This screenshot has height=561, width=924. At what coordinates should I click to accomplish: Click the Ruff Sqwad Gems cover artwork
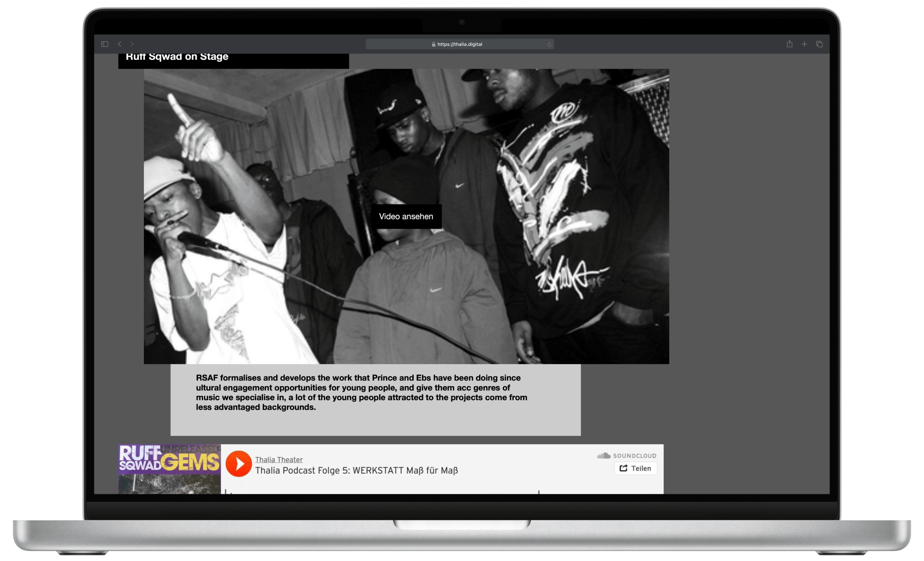coord(170,468)
